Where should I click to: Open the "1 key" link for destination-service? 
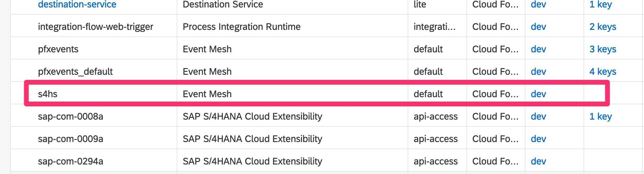pos(600,4)
